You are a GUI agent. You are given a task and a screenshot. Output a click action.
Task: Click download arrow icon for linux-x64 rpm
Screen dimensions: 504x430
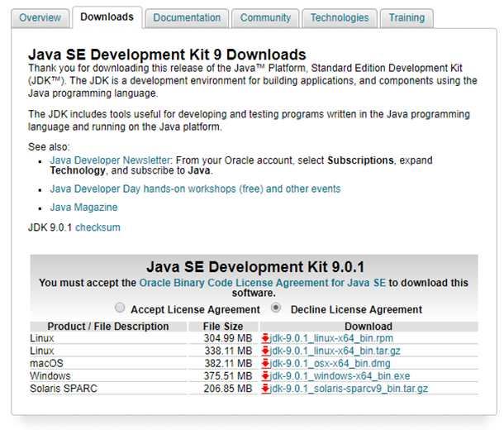[x=265, y=338]
